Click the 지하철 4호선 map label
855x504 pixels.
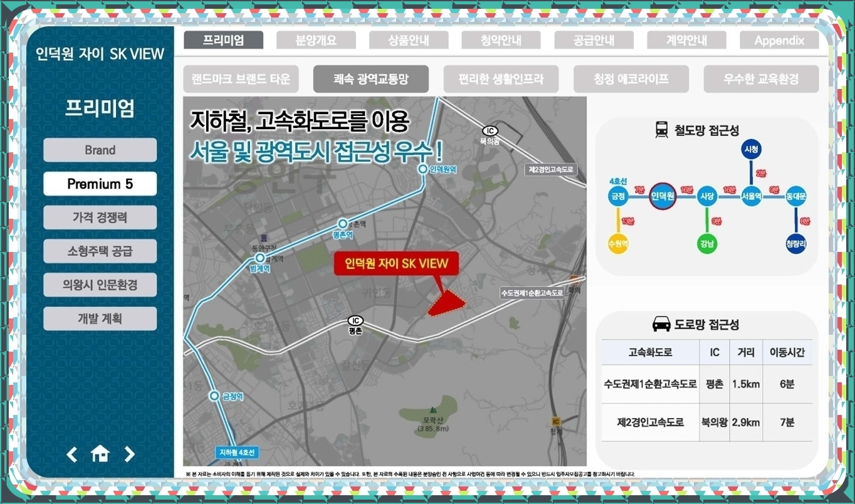[x=237, y=452]
